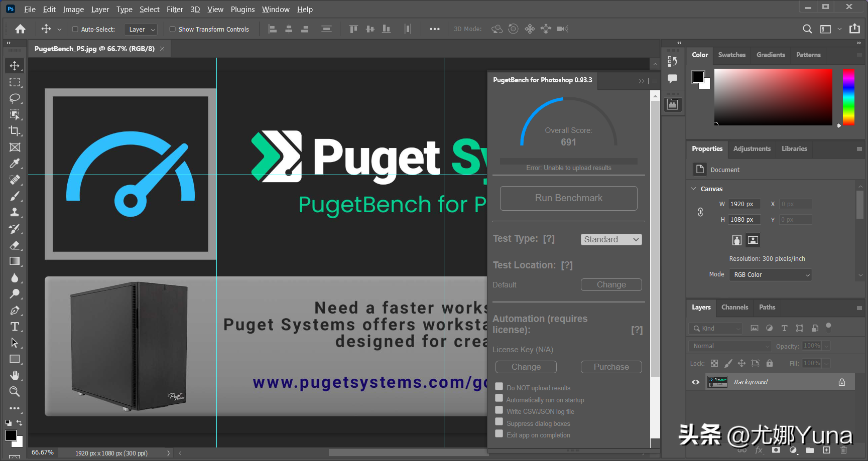868x461 pixels.
Task: Click the Purchase license button
Action: [611, 367]
